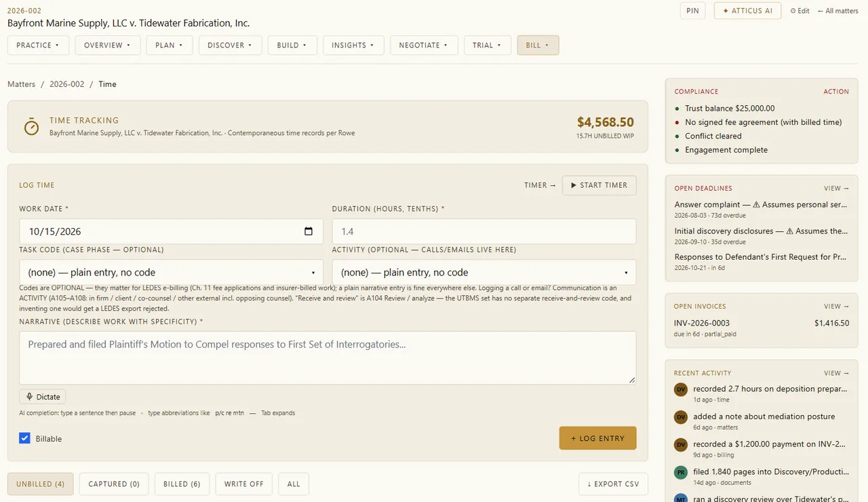Screen dimensions: 868x502
Task: Expand the Practice menu
Action: (38, 45)
